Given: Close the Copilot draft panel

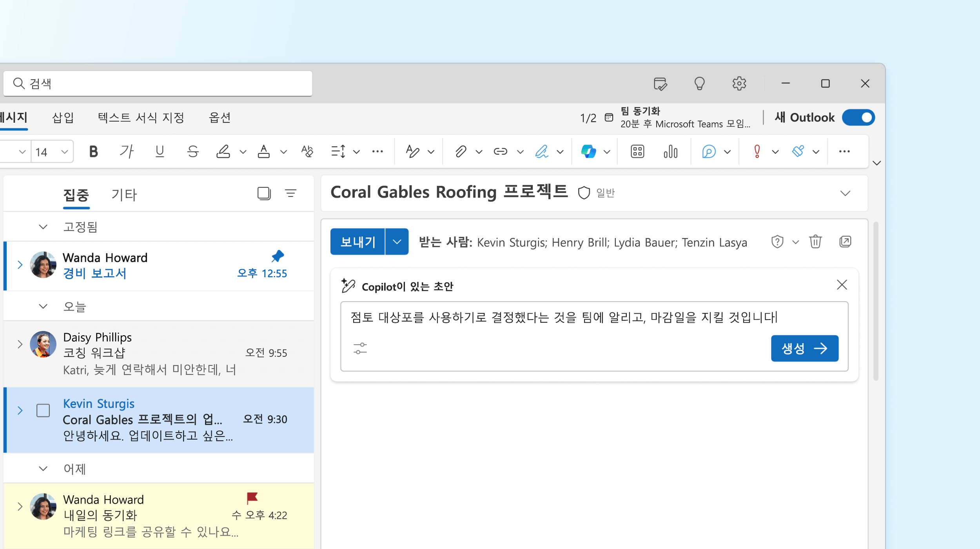Looking at the screenshot, I should pyautogui.click(x=842, y=284).
